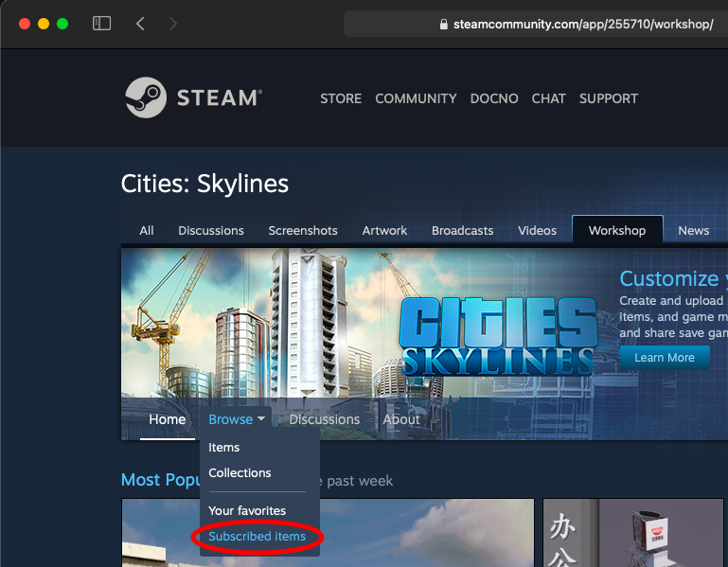Open the workshop Discussions link beside Browse
Image resolution: width=728 pixels, height=567 pixels.
point(324,419)
